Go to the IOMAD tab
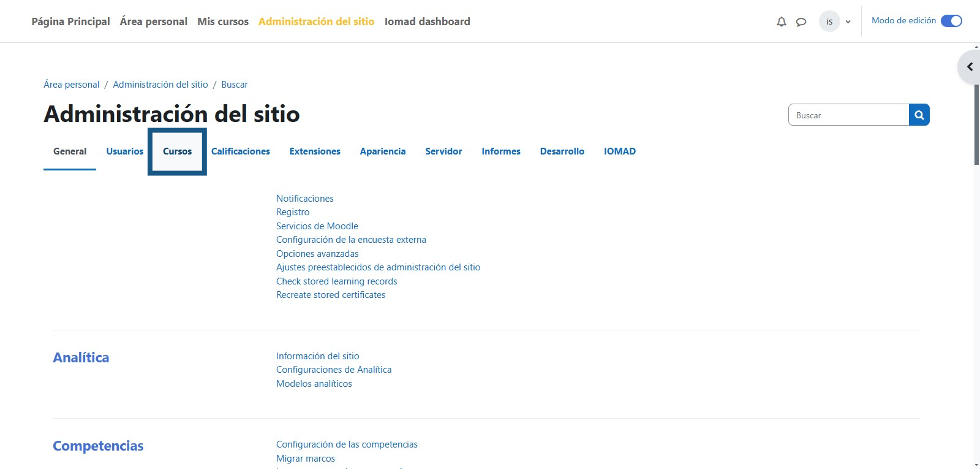Screen dimensions: 980x469 tap(619, 151)
